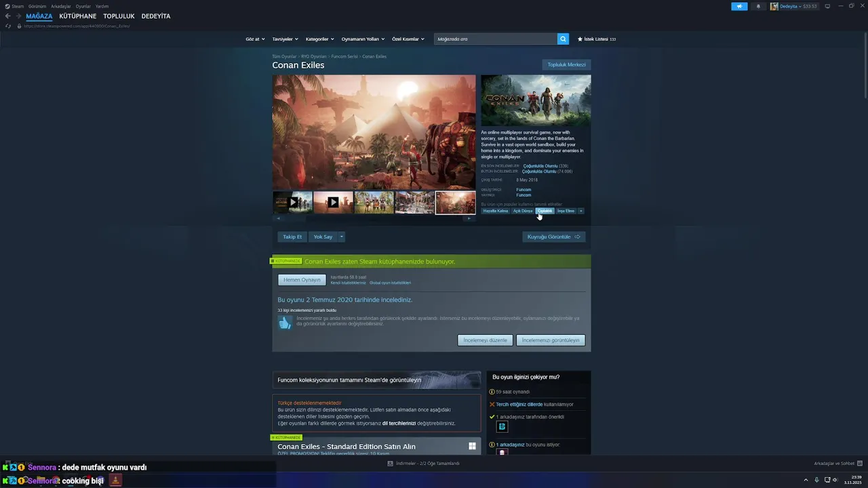Click the Steam announcements megaphone icon
This screenshot has width=868, height=488.
[x=739, y=6]
